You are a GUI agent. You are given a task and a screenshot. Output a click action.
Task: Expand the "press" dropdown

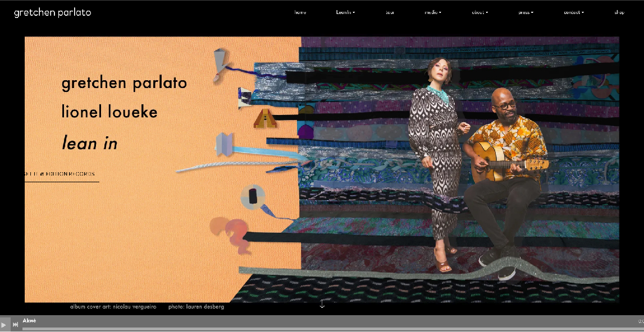click(526, 12)
